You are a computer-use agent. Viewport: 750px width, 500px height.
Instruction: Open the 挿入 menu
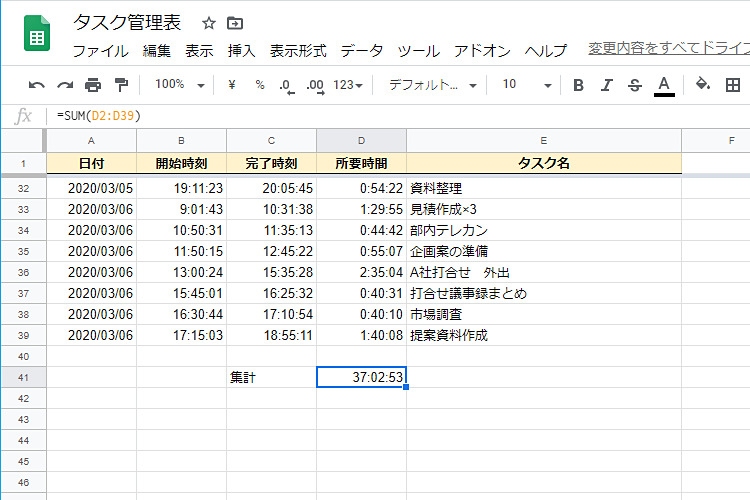click(241, 51)
